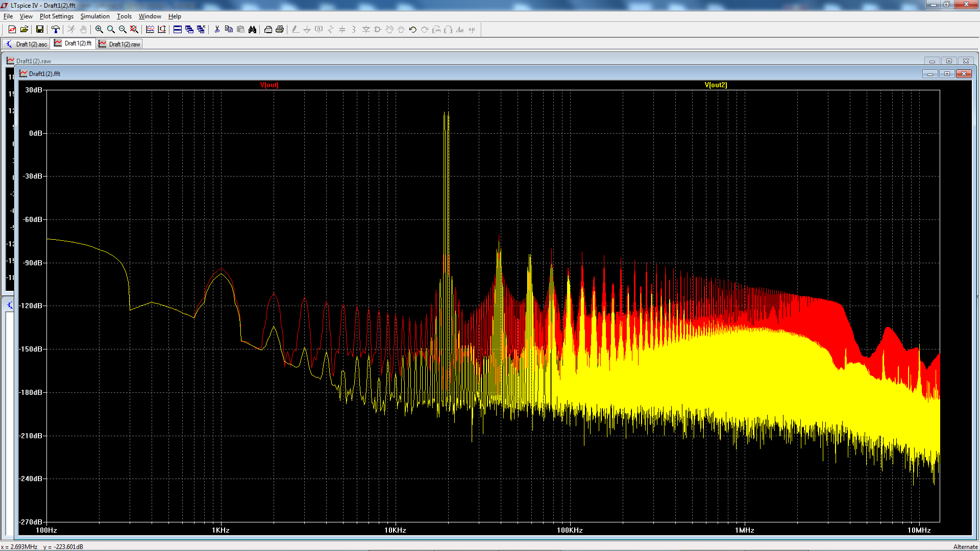Viewport: 980px width, 551px height.
Task: Open the View menu
Action: coord(26,16)
